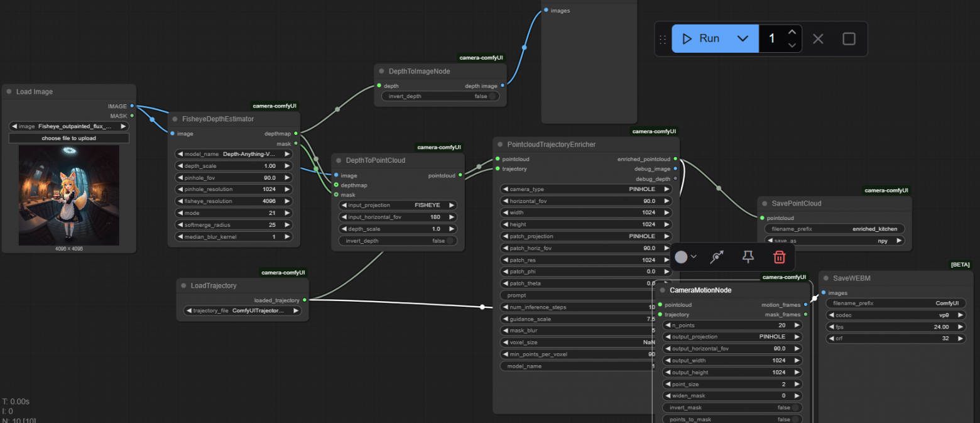
Task: Open the codec combo in SaveWEBM node
Action: coord(896,315)
